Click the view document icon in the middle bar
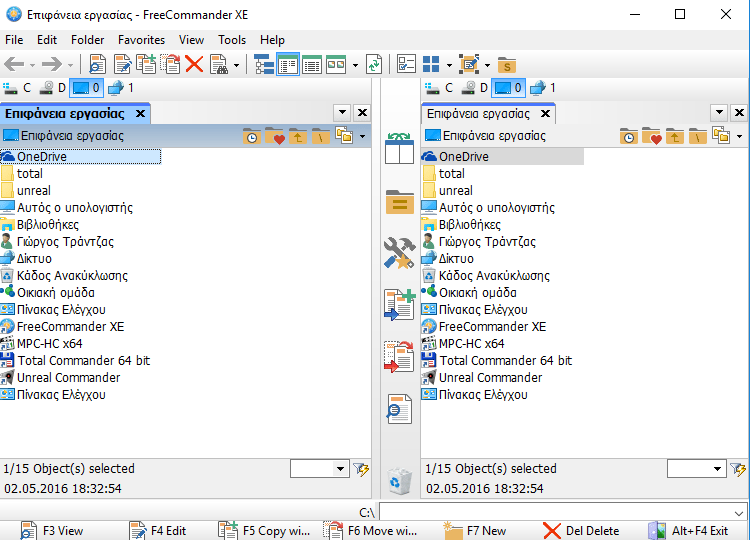Screen dimensions: 750x540 coord(399,408)
